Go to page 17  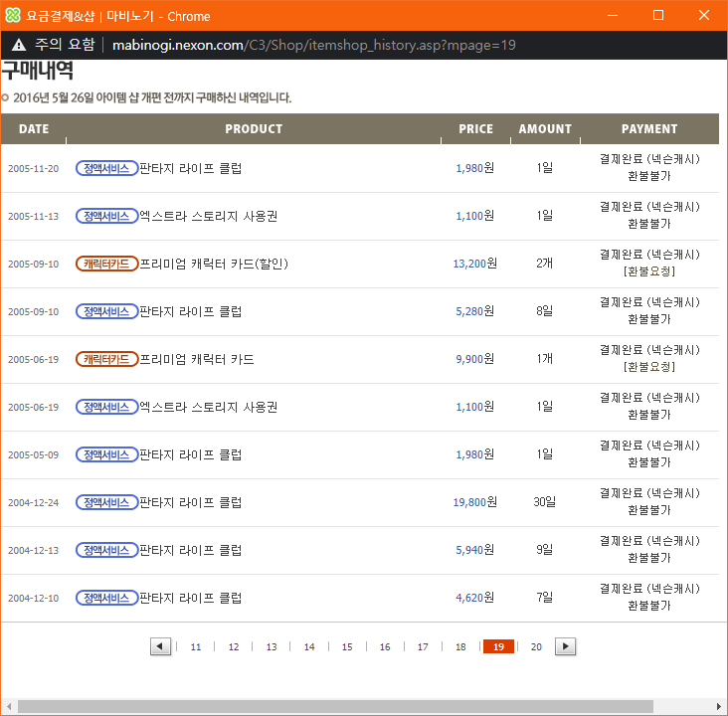[423, 646]
